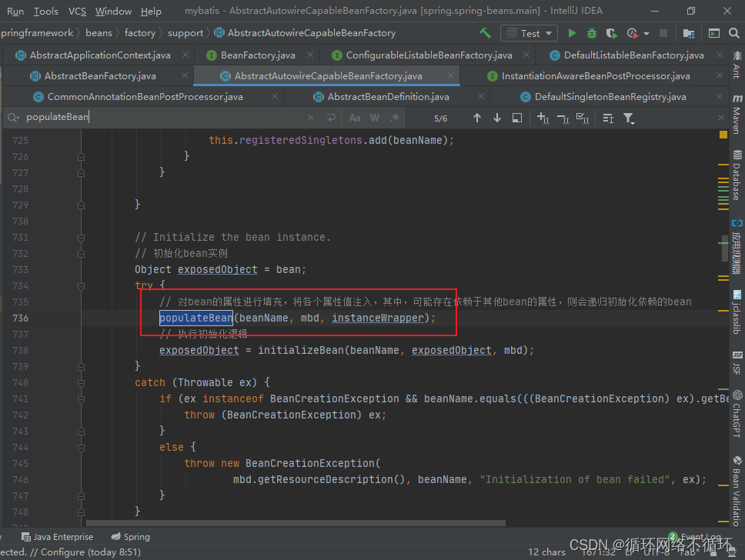Toggle Regex mode in the search bar
This screenshot has height=560, width=745.
[393, 117]
